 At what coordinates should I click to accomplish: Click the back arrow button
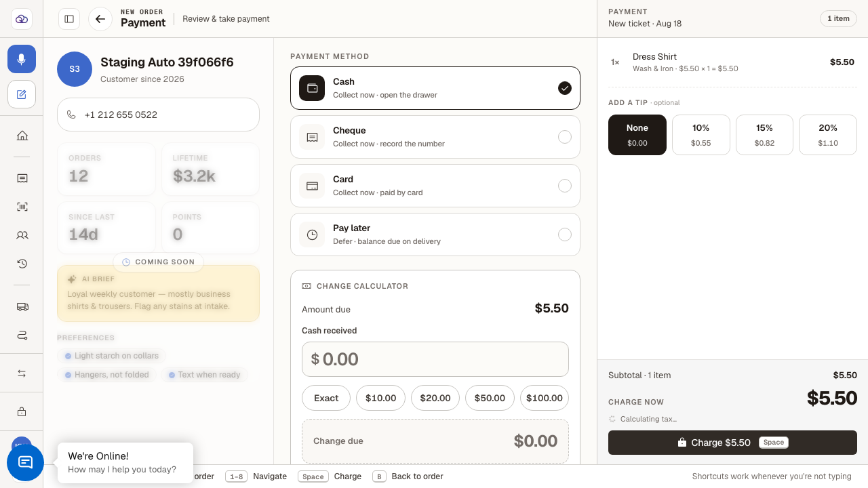(100, 19)
